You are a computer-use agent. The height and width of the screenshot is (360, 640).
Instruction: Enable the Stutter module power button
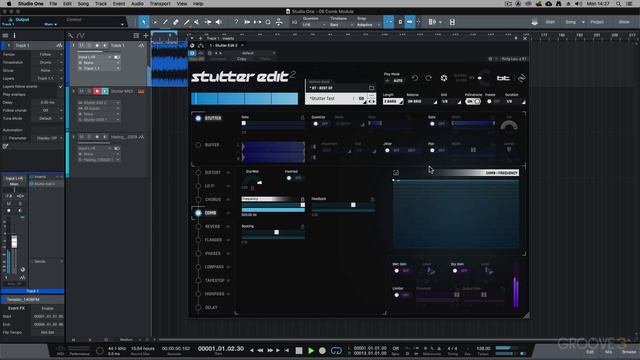[198, 118]
